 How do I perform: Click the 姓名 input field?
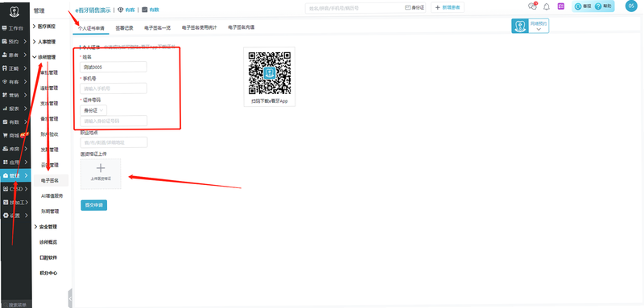coord(114,67)
